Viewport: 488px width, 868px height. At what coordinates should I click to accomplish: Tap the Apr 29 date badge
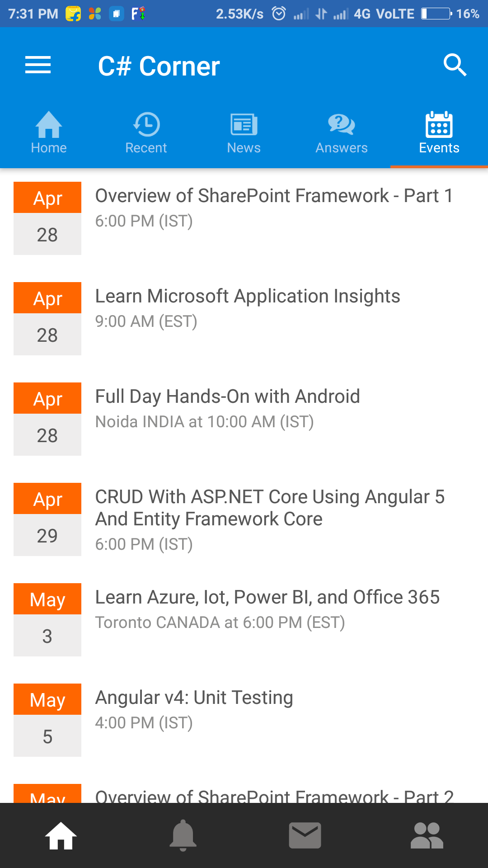[47, 519]
